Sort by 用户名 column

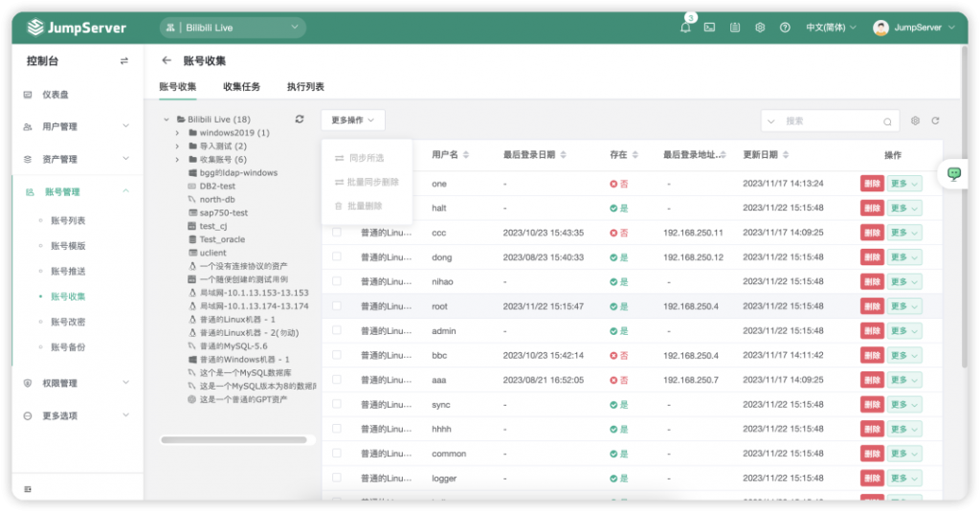pos(466,154)
